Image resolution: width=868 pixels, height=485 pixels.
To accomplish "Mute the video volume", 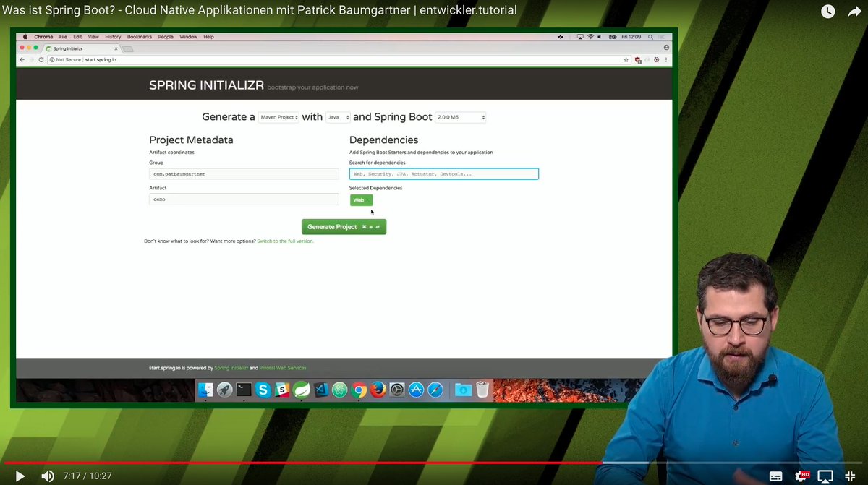I will point(48,476).
